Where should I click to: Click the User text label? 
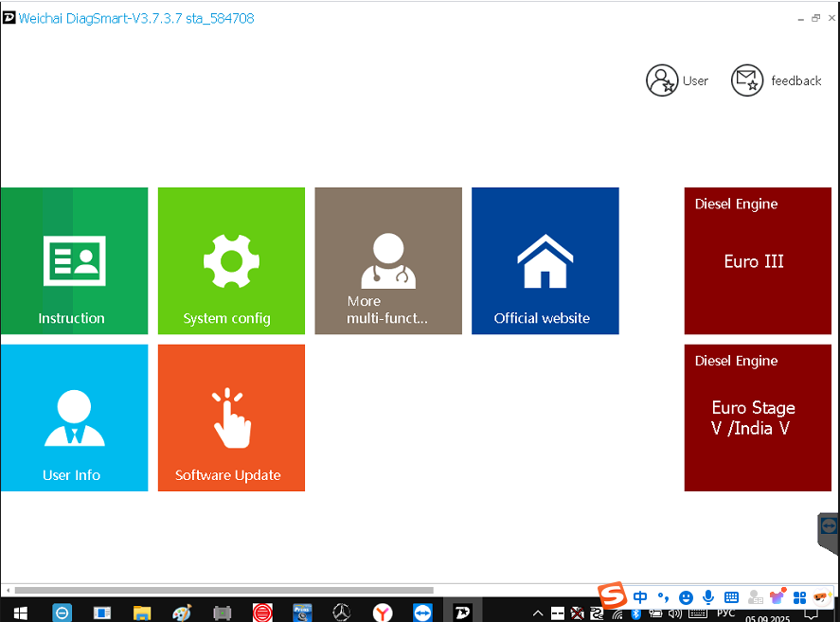[x=695, y=80]
